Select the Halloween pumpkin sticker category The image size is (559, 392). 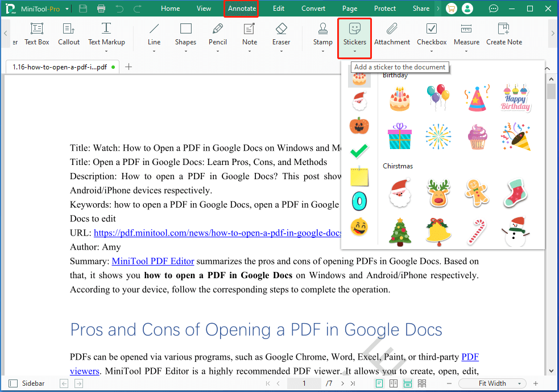[x=359, y=126]
